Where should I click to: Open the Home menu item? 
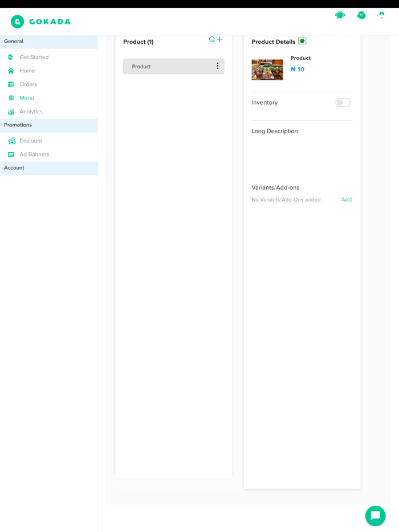pos(27,71)
